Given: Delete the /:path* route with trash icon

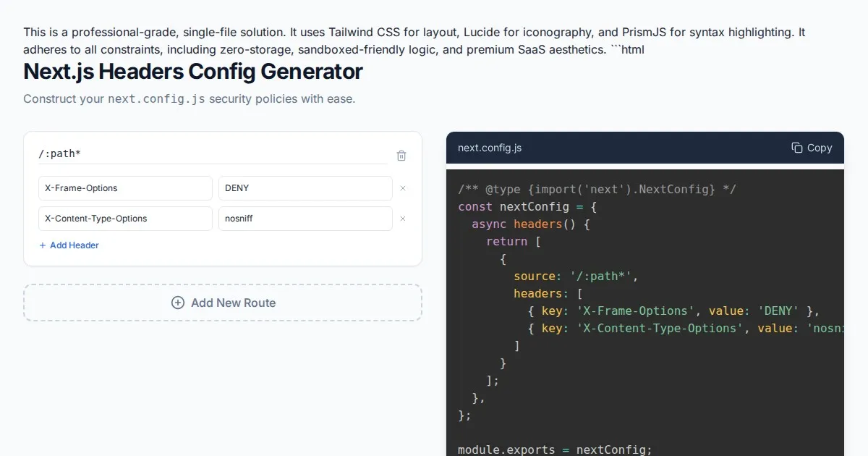Looking at the screenshot, I should 401,156.
